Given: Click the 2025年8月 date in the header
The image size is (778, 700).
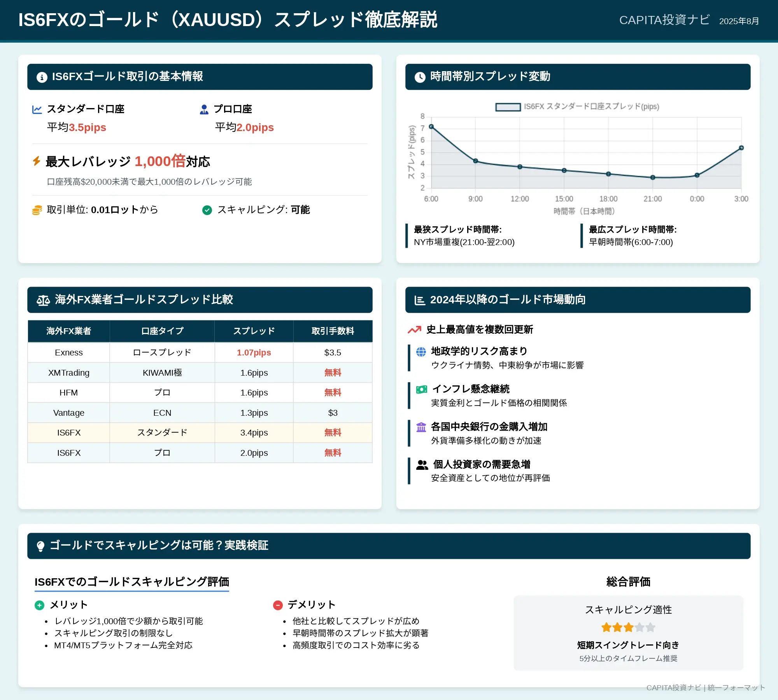Looking at the screenshot, I should coord(739,21).
